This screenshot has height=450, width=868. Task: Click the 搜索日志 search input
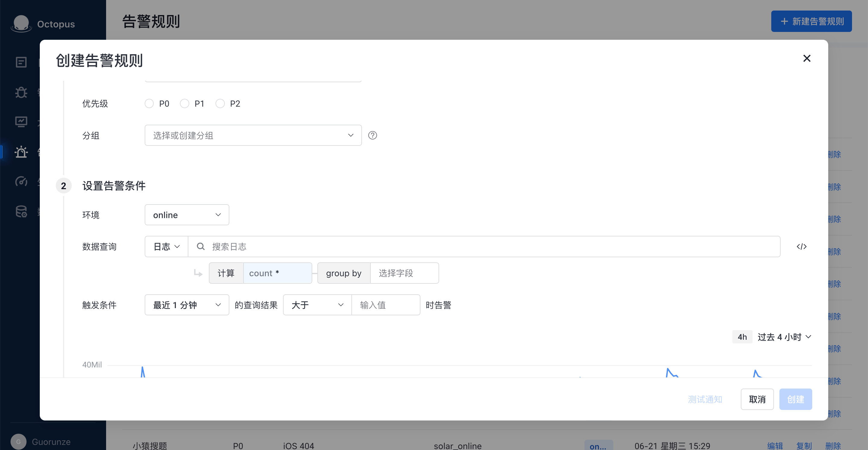484,247
